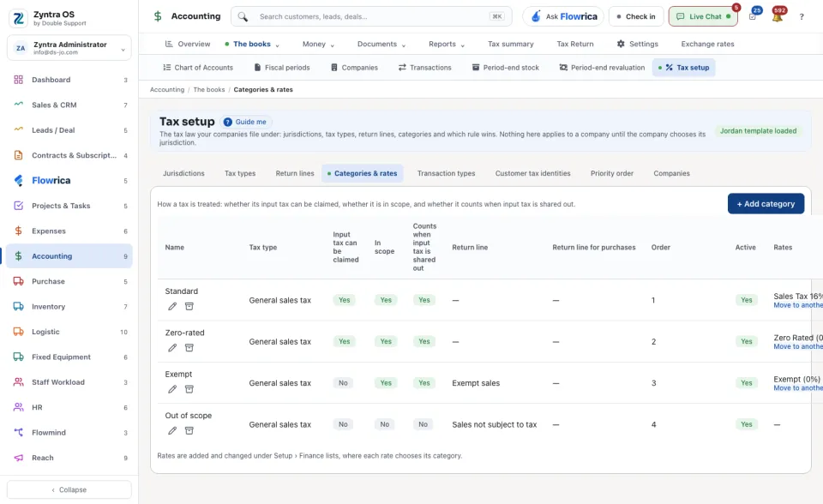Open Flowmind from the sidebar

click(69, 433)
